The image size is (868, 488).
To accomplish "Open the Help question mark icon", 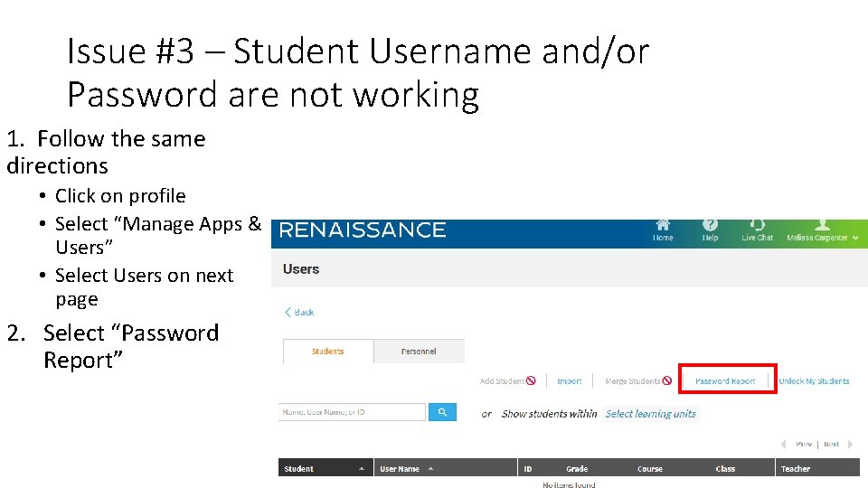I will (x=711, y=225).
